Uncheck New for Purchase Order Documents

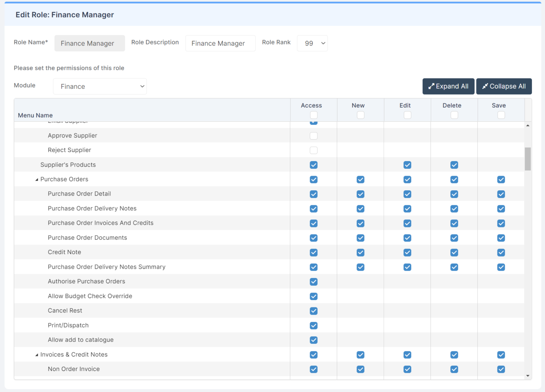tap(360, 238)
